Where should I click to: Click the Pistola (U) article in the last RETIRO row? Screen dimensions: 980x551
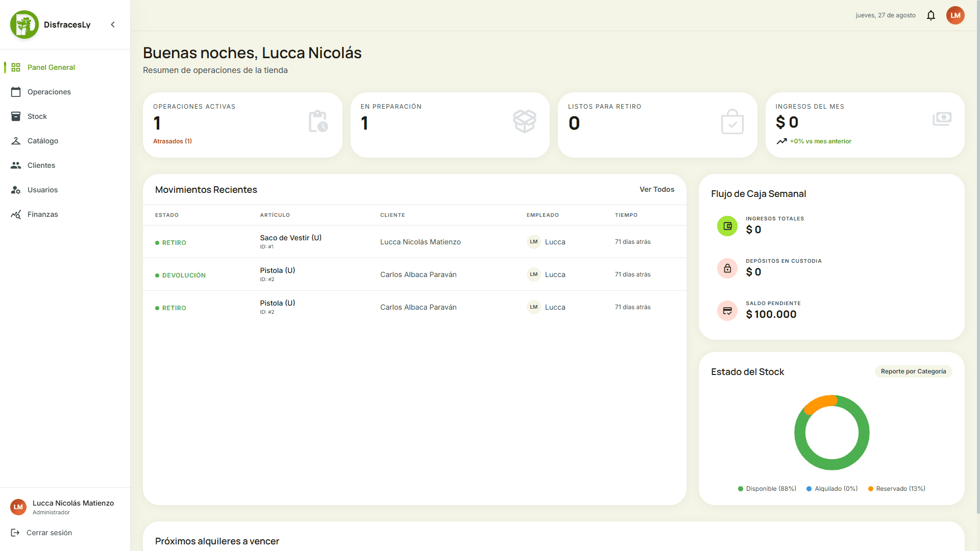[278, 303]
